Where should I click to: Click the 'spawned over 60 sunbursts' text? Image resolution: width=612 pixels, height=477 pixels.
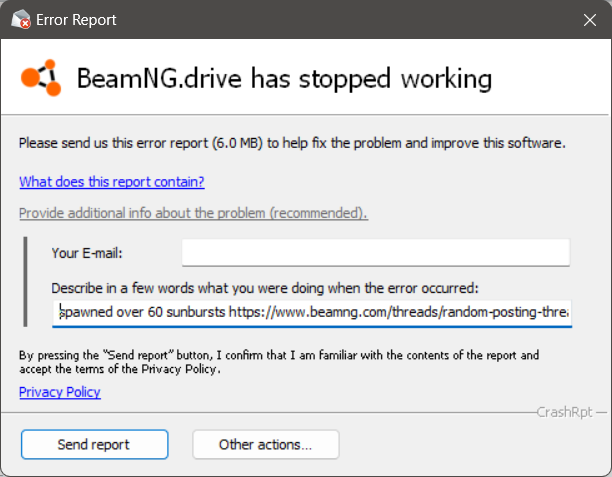(x=142, y=312)
